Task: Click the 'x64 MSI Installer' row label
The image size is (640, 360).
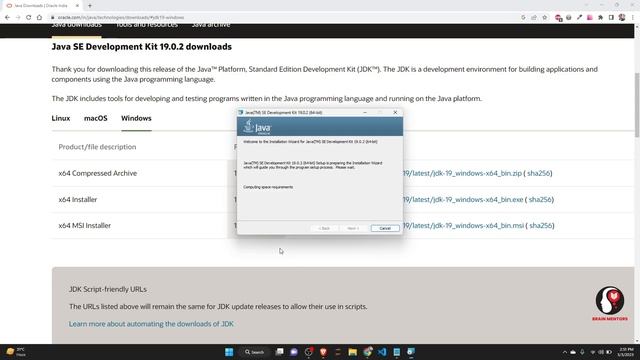Action: pyautogui.click(x=84, y=226)
